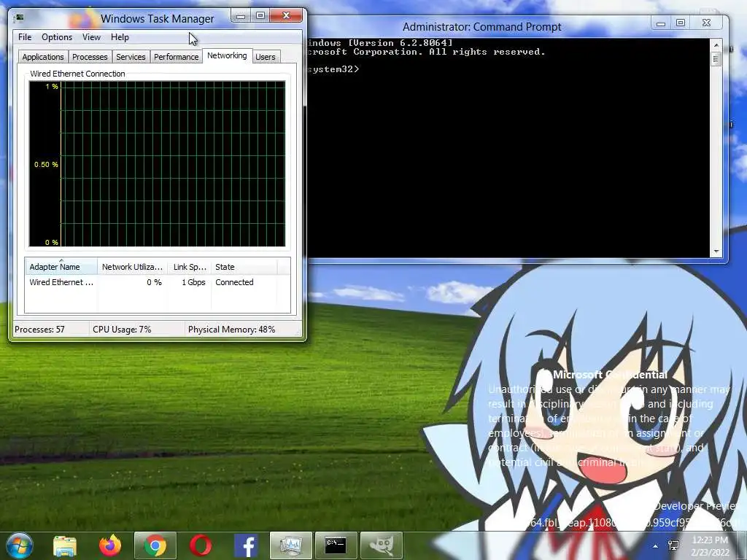This screenshot has height=560, width=747.
Task: Switch to the Users tab
Action: [x=266, y=57]
